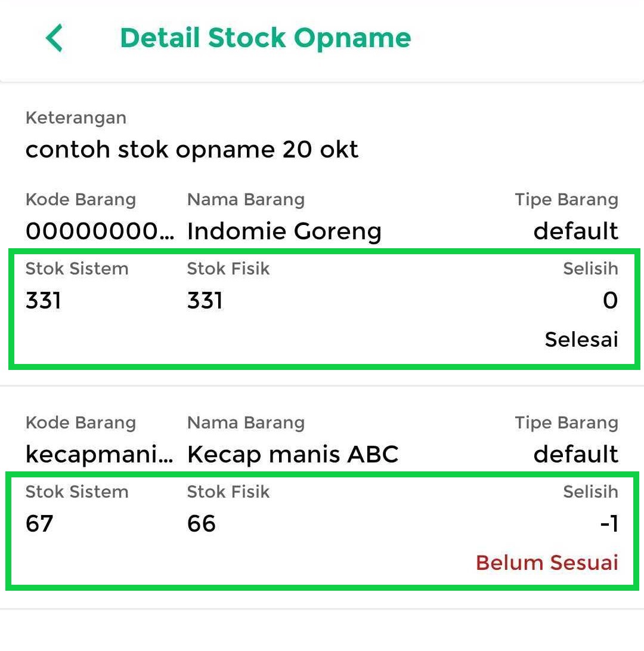The height and width of the screenshot is (651, 644).
Task: Tap the Selesai status label
Action: pos(581,340)
